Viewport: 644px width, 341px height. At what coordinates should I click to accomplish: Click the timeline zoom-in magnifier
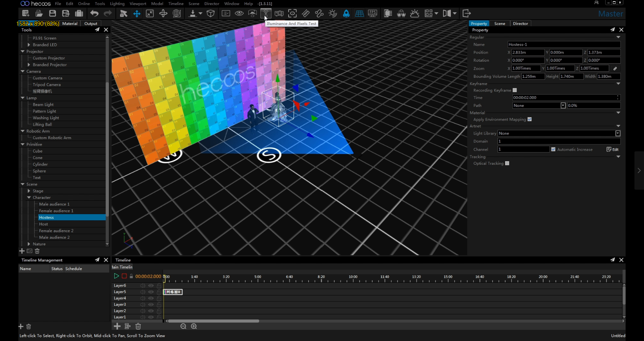194,326
